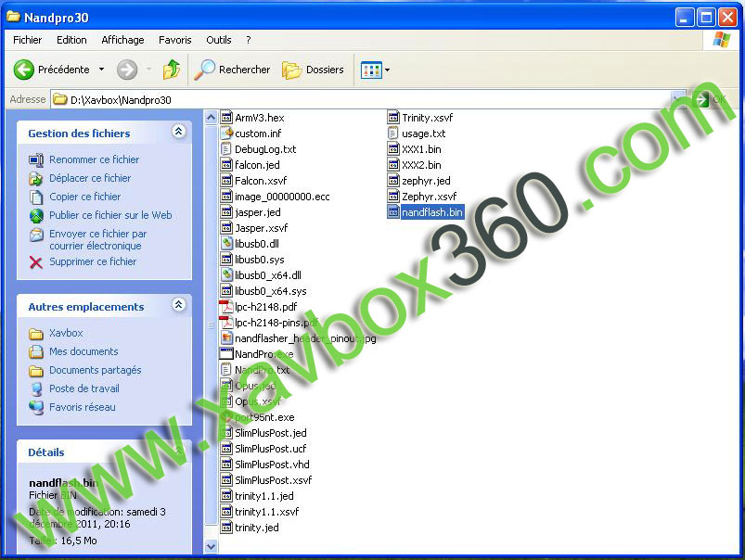Select the NandPro.exe application icon
The height and width of the screenshot is (560, 745).
click(226, 354)
